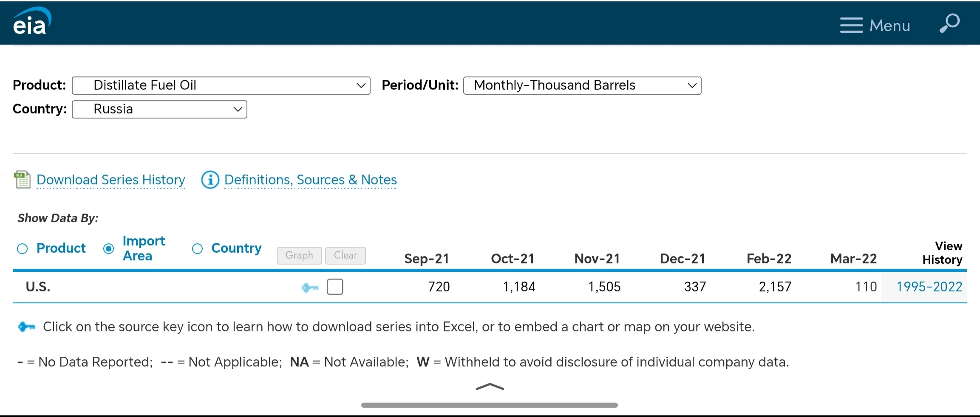The height and width of the screenshot is (417, 980).
Task: Click the 1995-2022 view history link
Action: click(929, 287)
